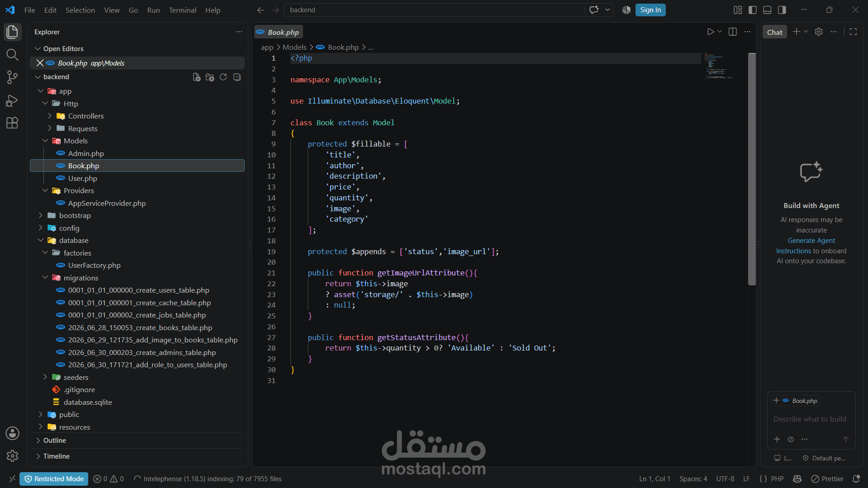Open the Accounts menu
Image resolution: width=868 pixels, height=488 pixels.
pyautogui.click(x=12, y=433)
